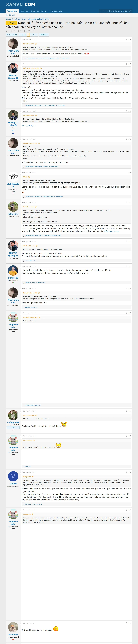Image resolution: width=138 pixels, height=644 pixels.
Task: Share post #83 via share icon
Action: click(126, 266)
